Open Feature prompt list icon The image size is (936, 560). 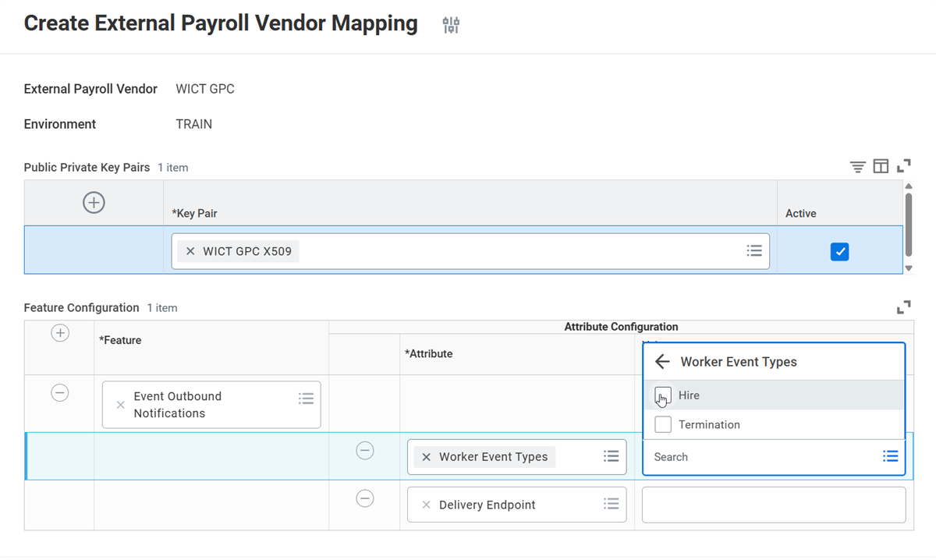[306, 399]
